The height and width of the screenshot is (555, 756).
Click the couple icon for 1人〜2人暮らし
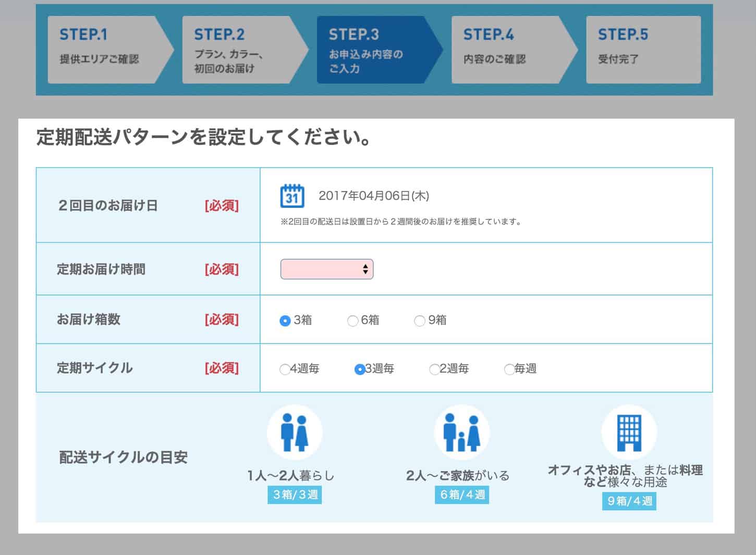coord(295,433)
